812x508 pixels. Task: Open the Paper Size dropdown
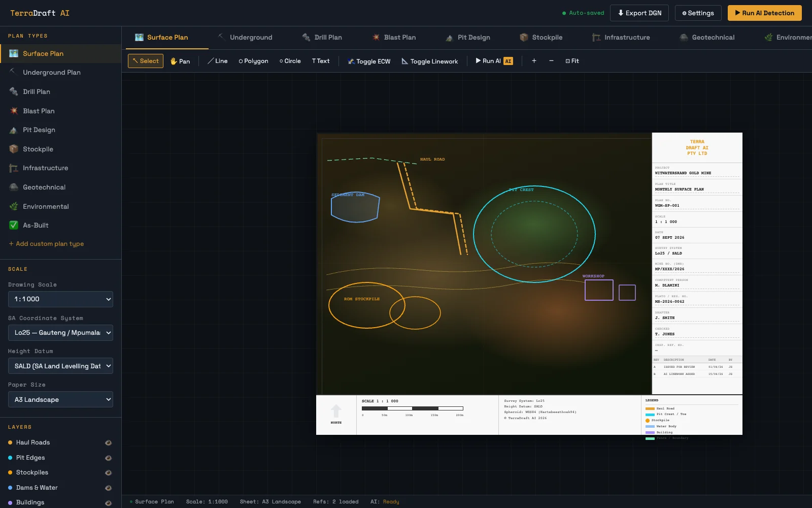60,399
